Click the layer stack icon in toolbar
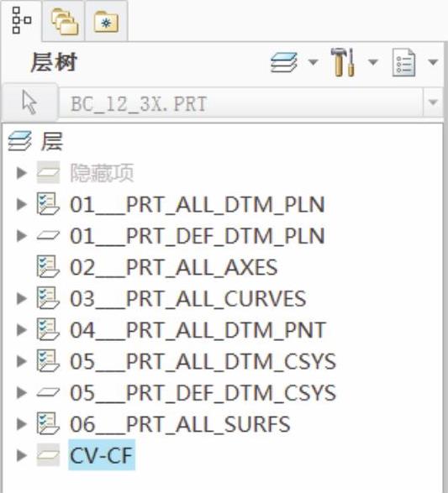This screenshot has width=448, height=493. click(284, 62)
